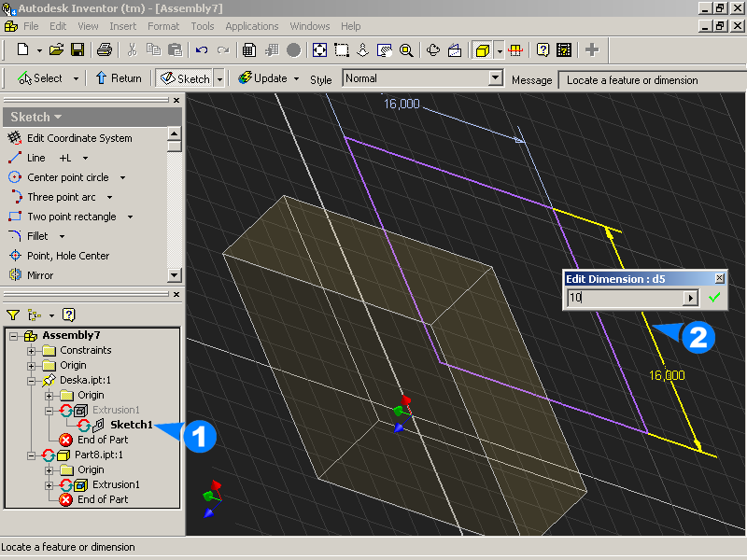Activate the Mirror sketch tool
Image resolution: width=747 pixels, height=560 pixels.
point(31,275)
